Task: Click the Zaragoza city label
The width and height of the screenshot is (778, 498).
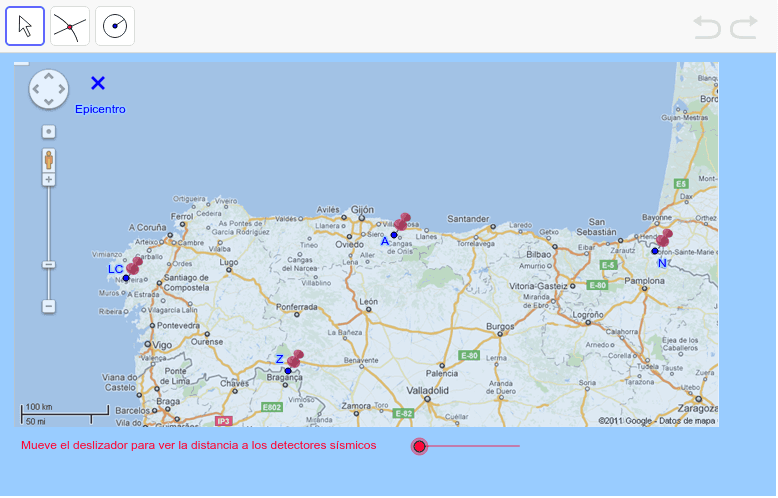Action: coord(698,409)
